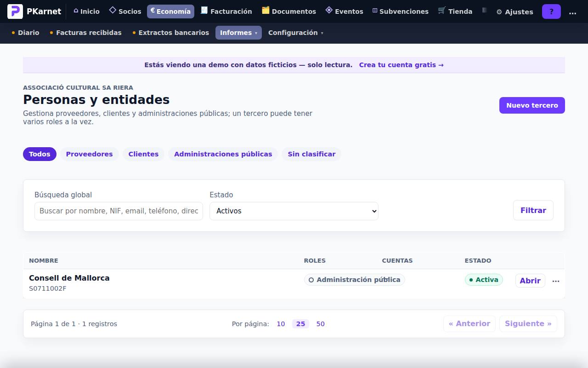This screenshot has width=588, height=368.
Task: Click the folder icon beside Documentos
Action: point(266,10)
